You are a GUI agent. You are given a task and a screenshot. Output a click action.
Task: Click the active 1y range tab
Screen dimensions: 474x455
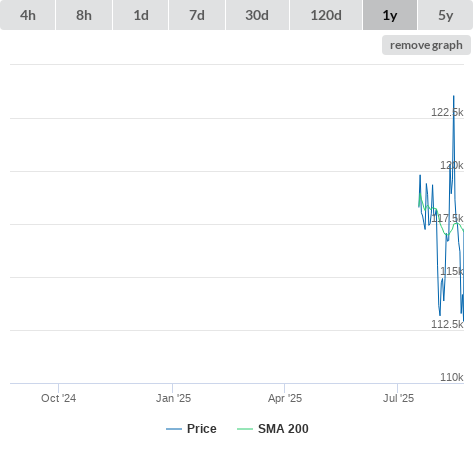pos(390,15)
